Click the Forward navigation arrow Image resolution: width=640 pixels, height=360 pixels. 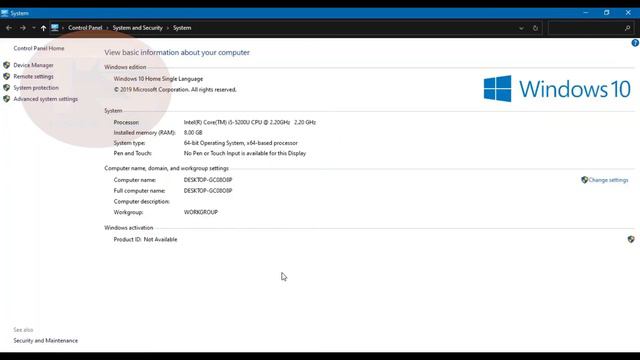click(x=23, y=28)
